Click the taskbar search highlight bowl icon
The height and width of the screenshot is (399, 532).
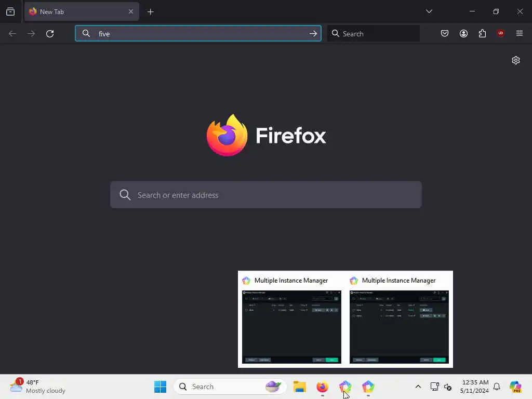click(273, 387)
